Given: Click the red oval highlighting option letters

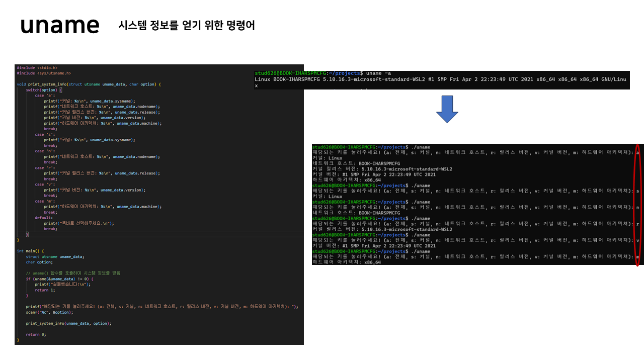Looking at the screenshot, I should coord(638,202).
